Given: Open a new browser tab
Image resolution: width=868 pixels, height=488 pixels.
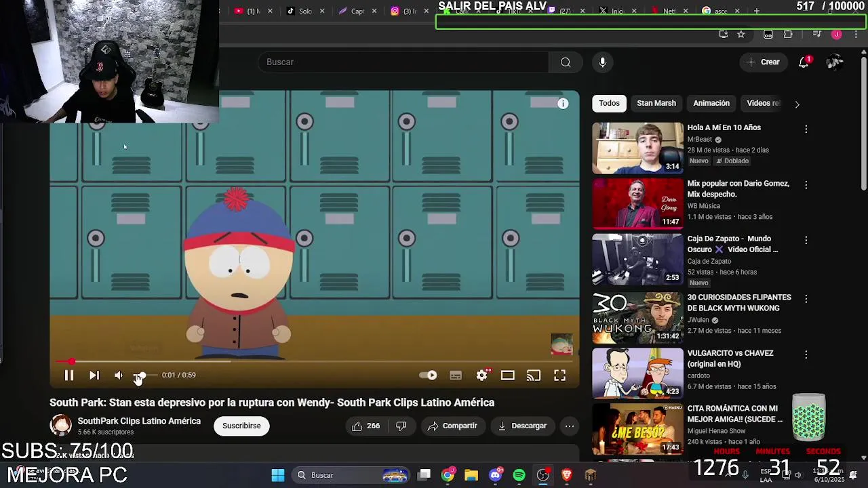Looking at the screenshot, I should point(757,11).
